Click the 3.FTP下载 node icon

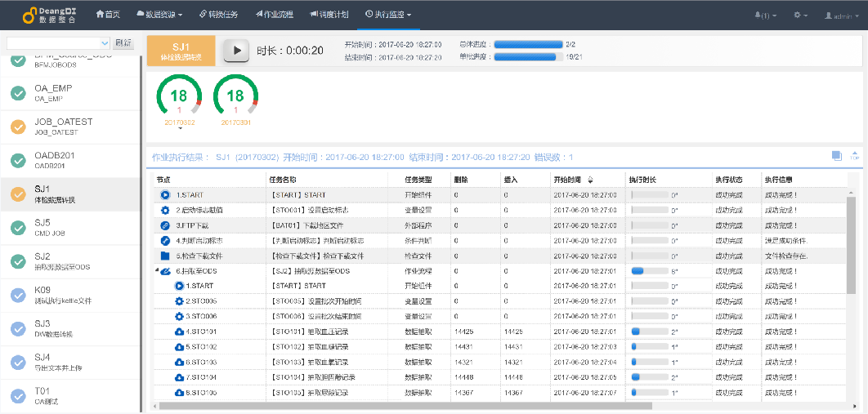click(165, 225)
